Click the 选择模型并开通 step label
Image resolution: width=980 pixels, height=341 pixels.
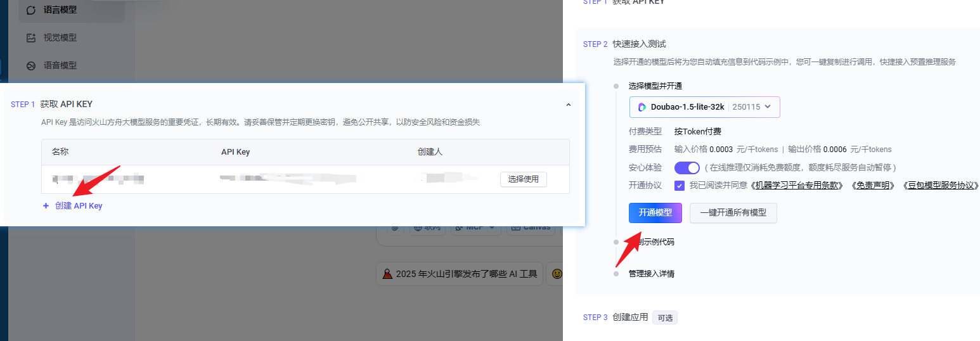(655, 86)
